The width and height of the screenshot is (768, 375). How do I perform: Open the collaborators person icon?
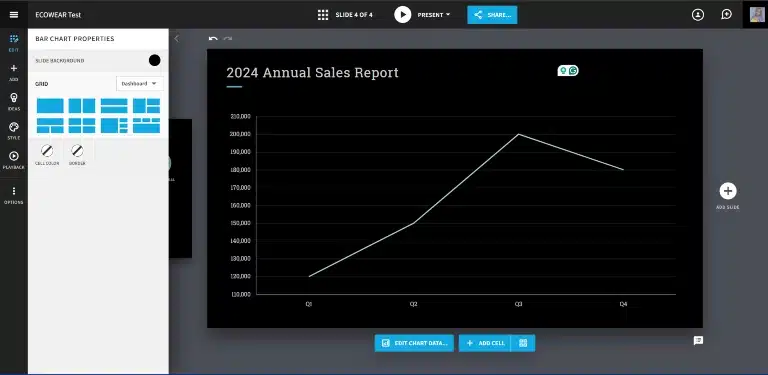(698, 15)
